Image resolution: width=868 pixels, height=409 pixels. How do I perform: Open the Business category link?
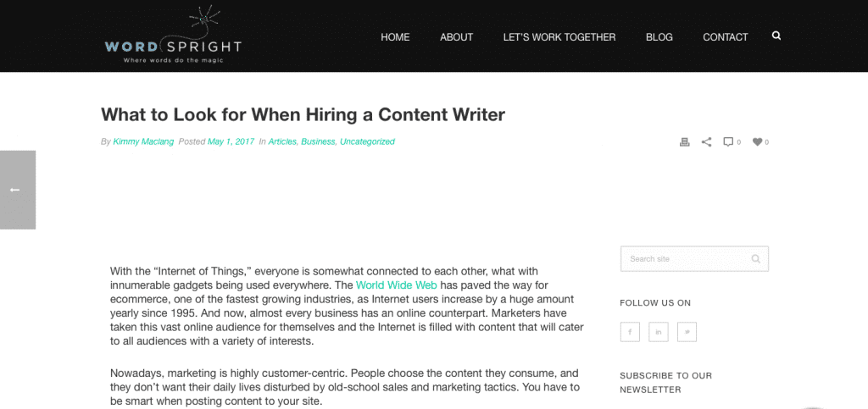point(319,141)
